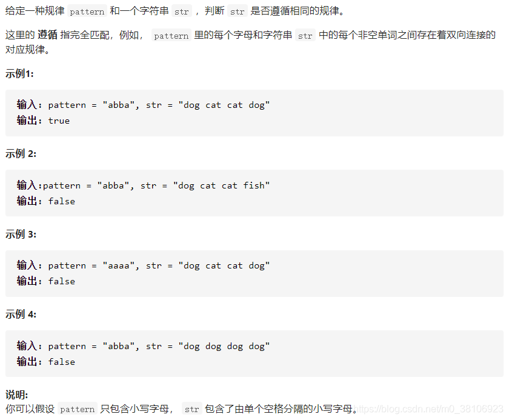The image size is (509, 420).
Task: Click the 示例1 heading
Action: pyautogui.click(x=19, y=74)
